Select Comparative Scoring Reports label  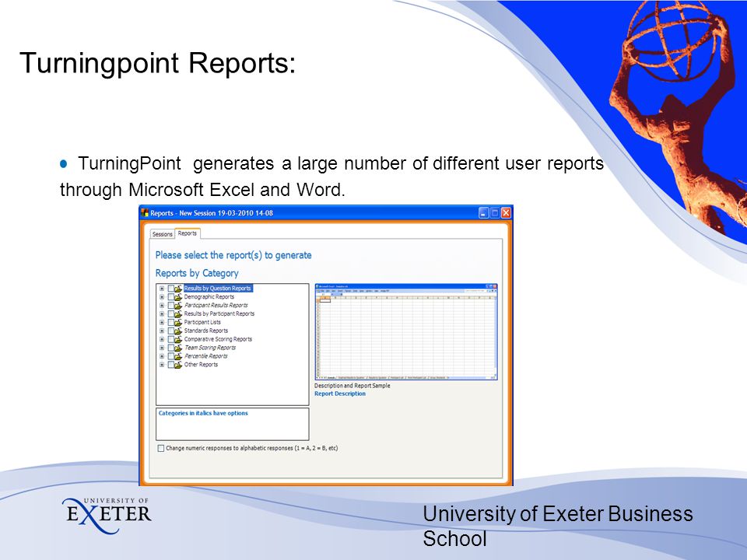218,339
